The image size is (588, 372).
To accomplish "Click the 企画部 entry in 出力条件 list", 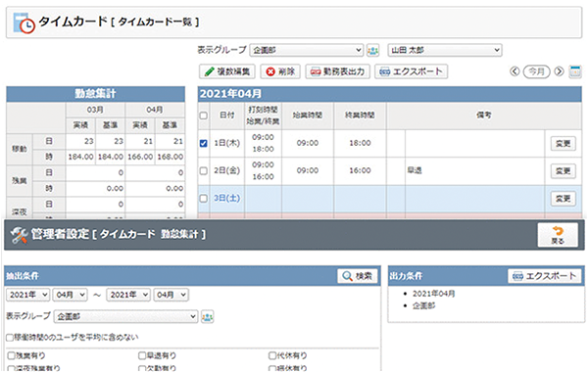I will click(x=423, y=306).
